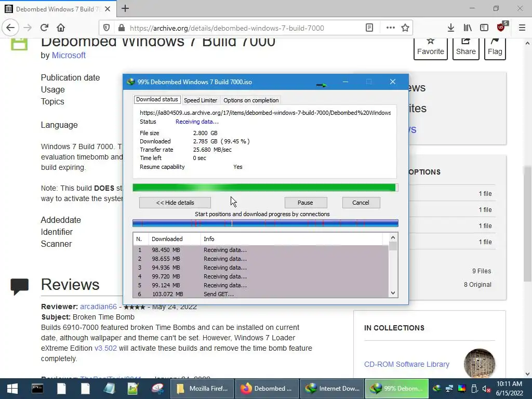The height and width of the screenshot is (399, 532).
Task: Toggle reader view icon in address bar
Action: (369, 28)
